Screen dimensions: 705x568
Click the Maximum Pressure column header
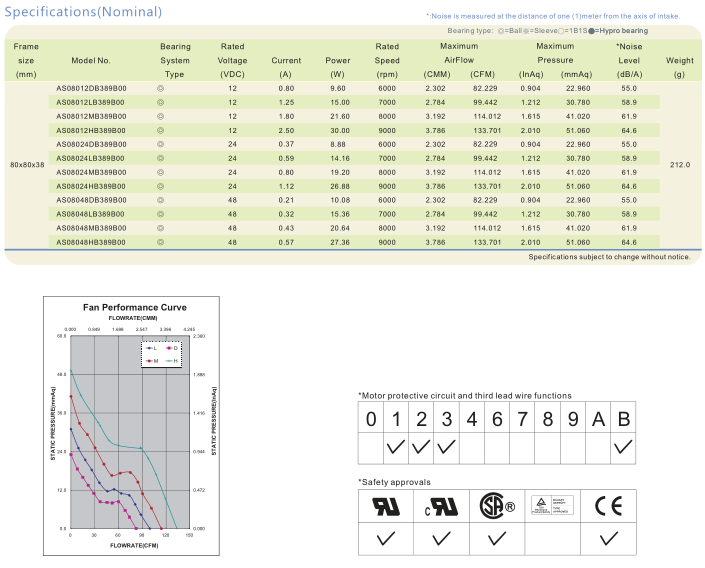[555, 53]
